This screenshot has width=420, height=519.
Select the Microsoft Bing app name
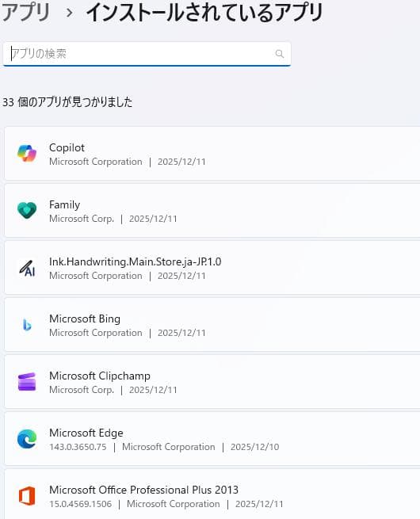pyautogui.click(x=85, y=319)
